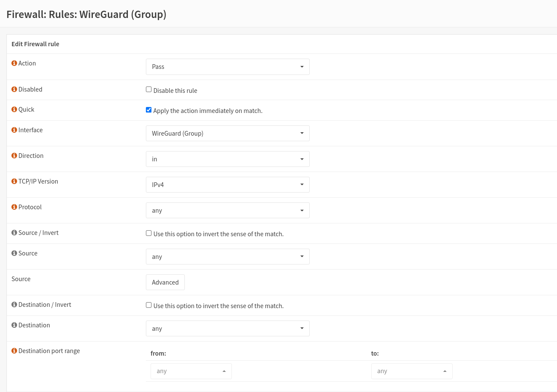
Task: Open the Direction dropdown set to in
Action: [228, 159]
